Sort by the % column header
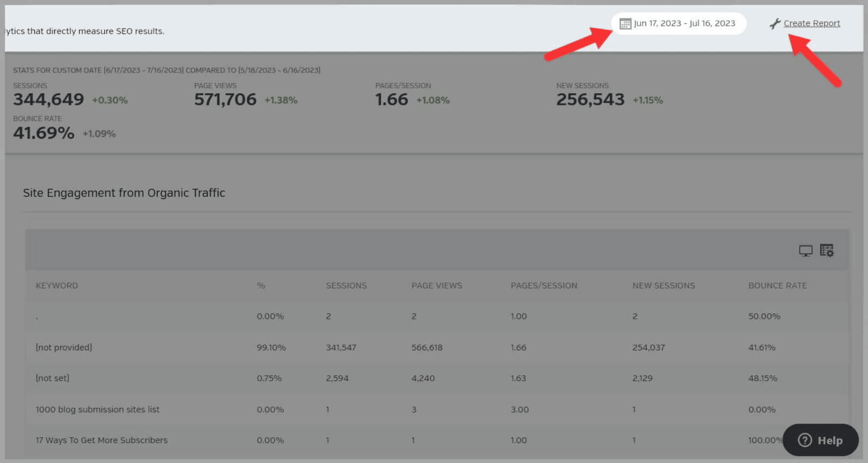Image resolution: width=868 pixels, height=463 pixels. (x=261, y=286)
